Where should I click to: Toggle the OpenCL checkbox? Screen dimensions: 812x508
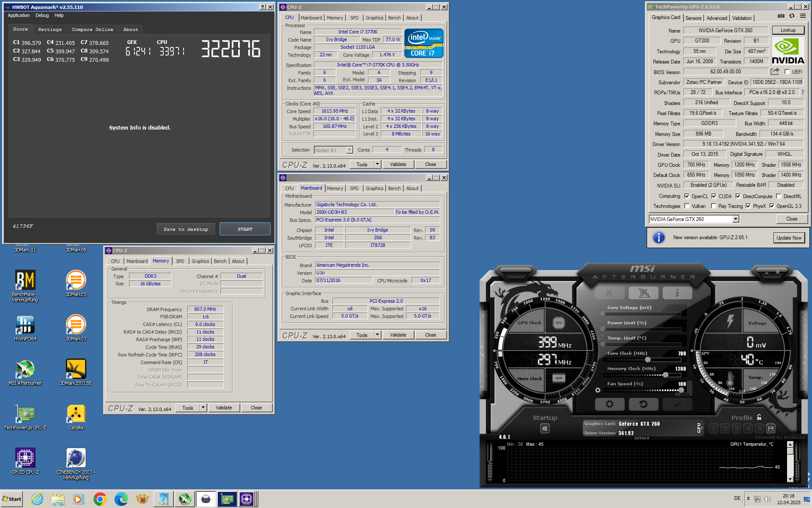687,196
